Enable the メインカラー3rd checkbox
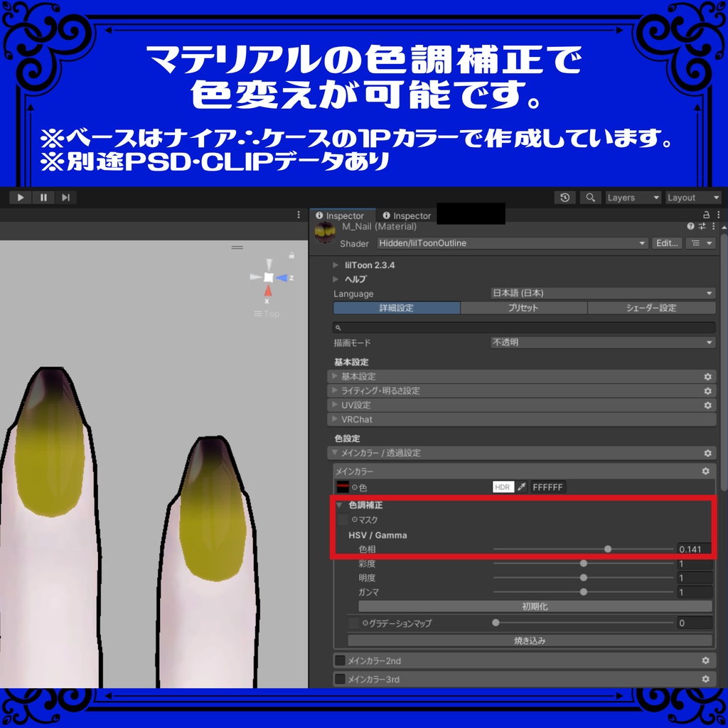 pos(340,679)
